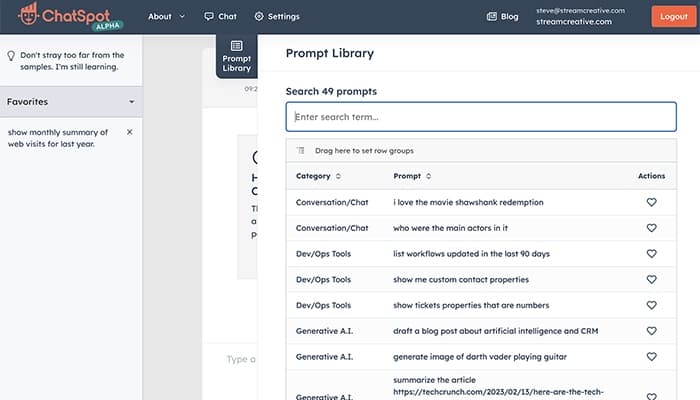Sort by the Prompt column header
This screenshot has height=400, width=700.
(412, 176)
